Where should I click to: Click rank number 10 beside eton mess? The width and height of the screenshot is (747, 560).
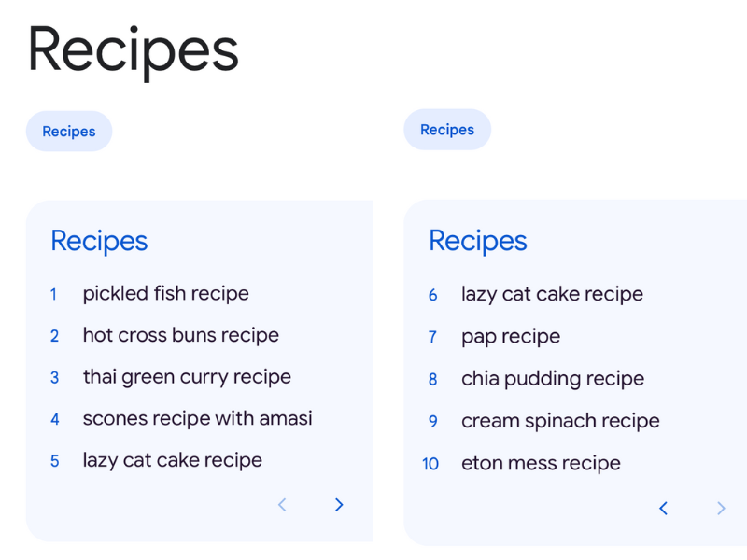(430, 464)
